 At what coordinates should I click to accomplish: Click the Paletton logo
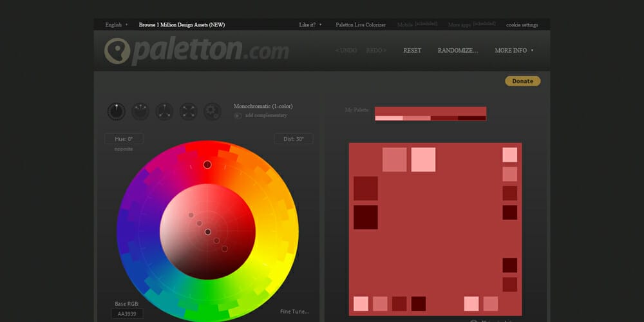[x=196, y=51]
